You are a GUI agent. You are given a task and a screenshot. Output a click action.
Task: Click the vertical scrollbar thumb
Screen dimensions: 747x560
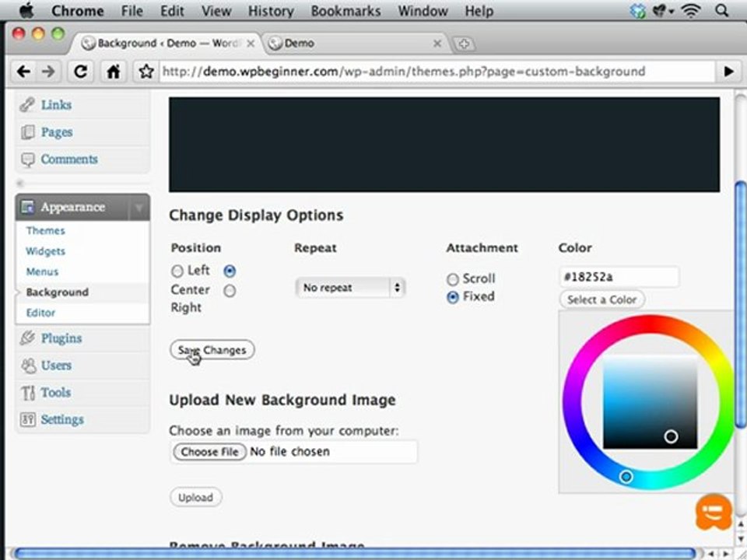740,305
